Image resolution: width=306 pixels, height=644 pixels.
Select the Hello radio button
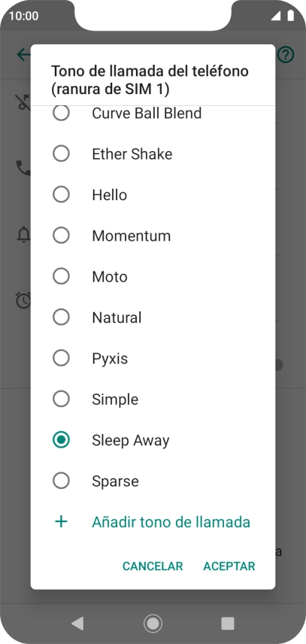coord(61,195)
